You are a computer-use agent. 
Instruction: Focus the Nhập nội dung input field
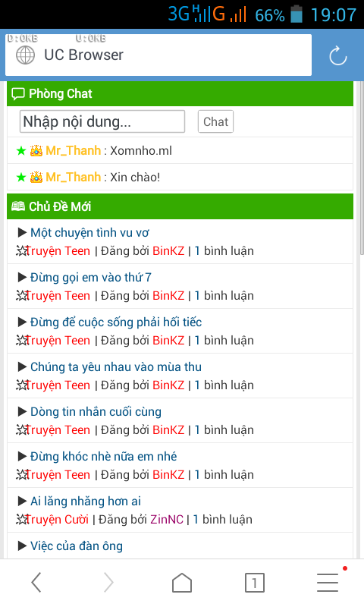pos(102,121)
